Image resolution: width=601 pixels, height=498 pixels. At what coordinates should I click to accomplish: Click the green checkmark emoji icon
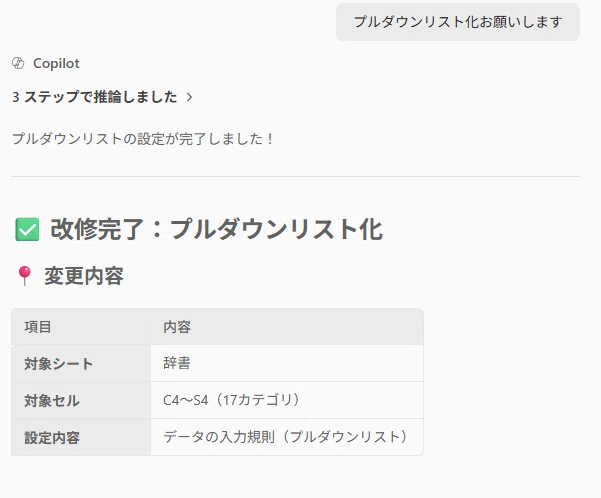click(27, 229)
